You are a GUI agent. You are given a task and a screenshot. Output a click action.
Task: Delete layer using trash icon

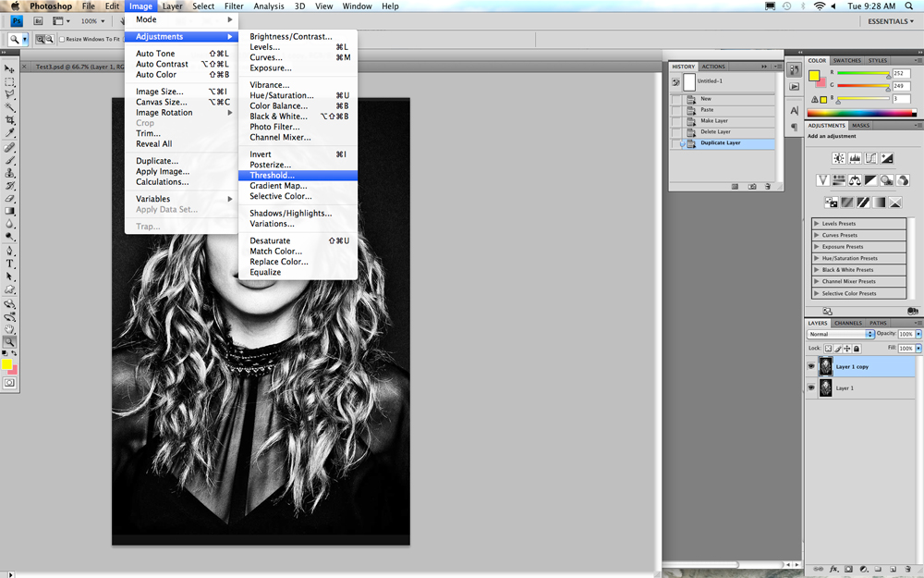909,569
